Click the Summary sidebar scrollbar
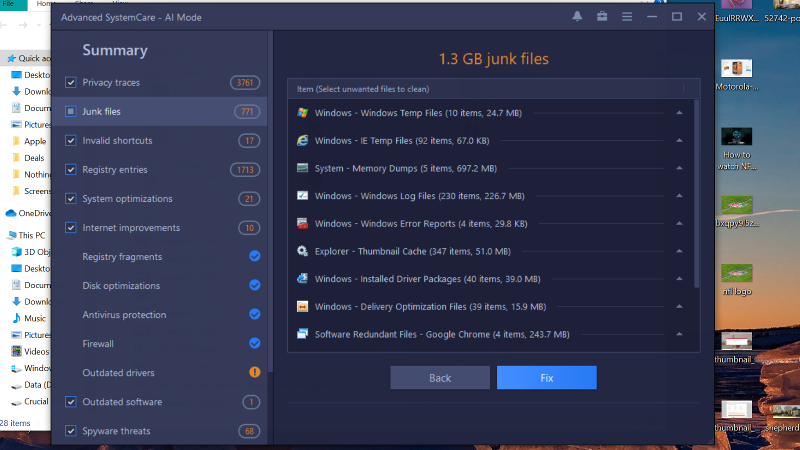Viewport: 800px width, 450px height. [269, 204]
